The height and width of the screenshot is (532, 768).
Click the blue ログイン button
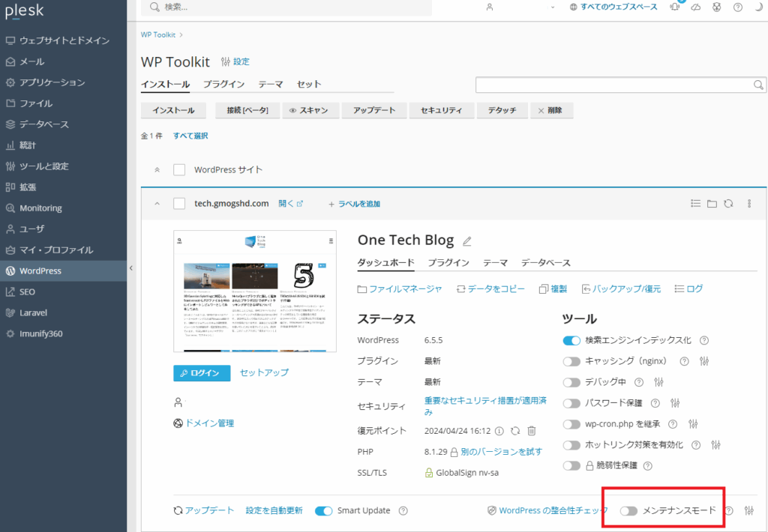tap(202, 373)
